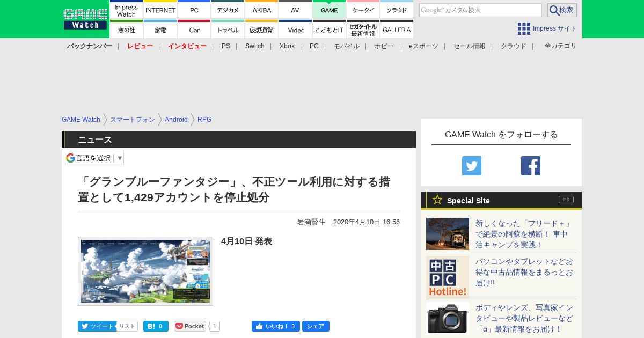Go to the モバイル category

point(347,46)
